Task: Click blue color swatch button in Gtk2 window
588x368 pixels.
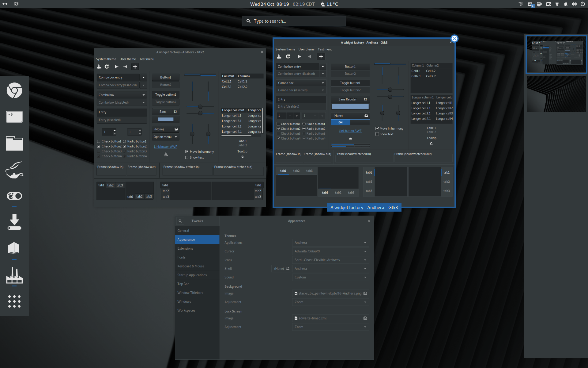Action: coord(166,119)
